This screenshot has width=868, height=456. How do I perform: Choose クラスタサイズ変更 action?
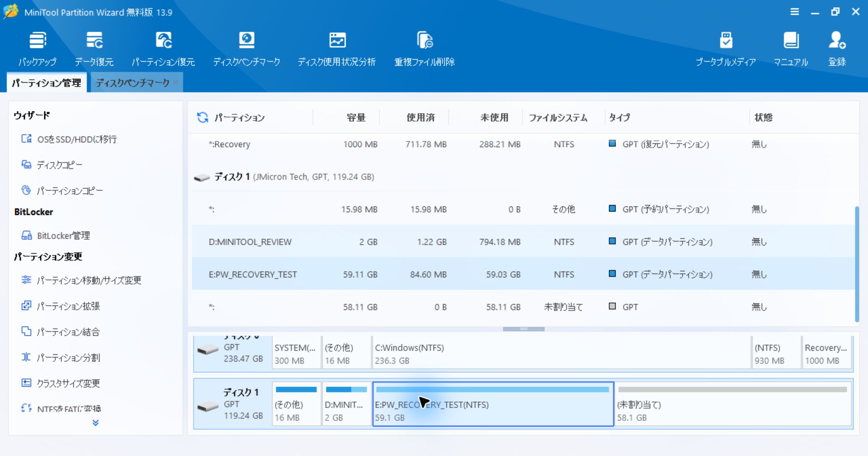click(61, 383)
